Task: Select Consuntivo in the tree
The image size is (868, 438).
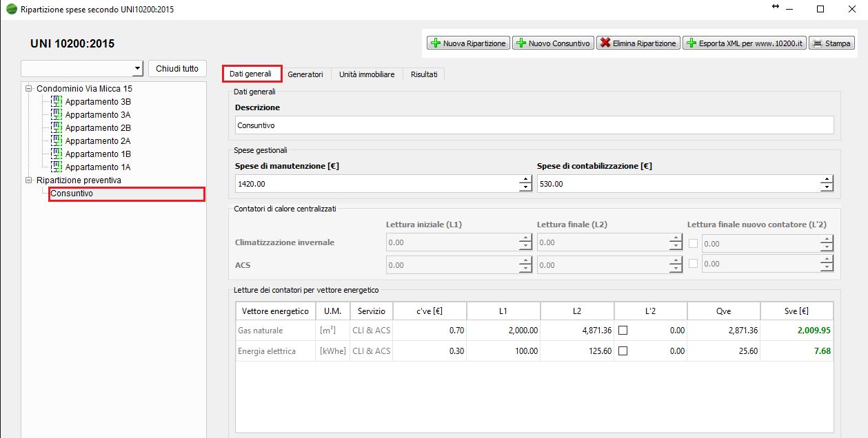Action: click(72, 194)
